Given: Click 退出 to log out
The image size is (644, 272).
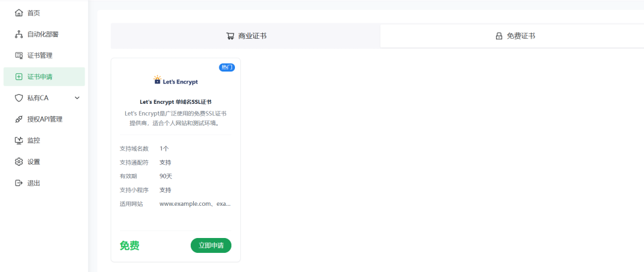Looking at the screenshot, I should coord(44,183).
